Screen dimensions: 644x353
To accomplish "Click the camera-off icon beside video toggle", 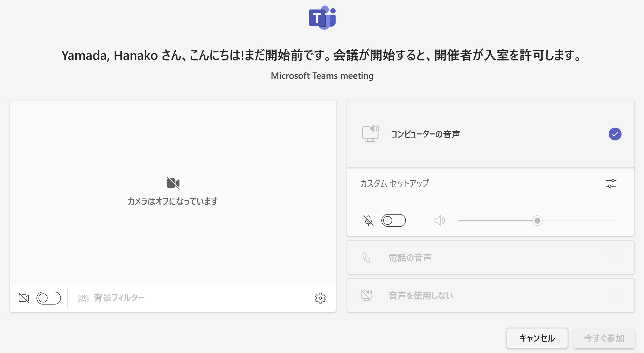I will [24, 298].
